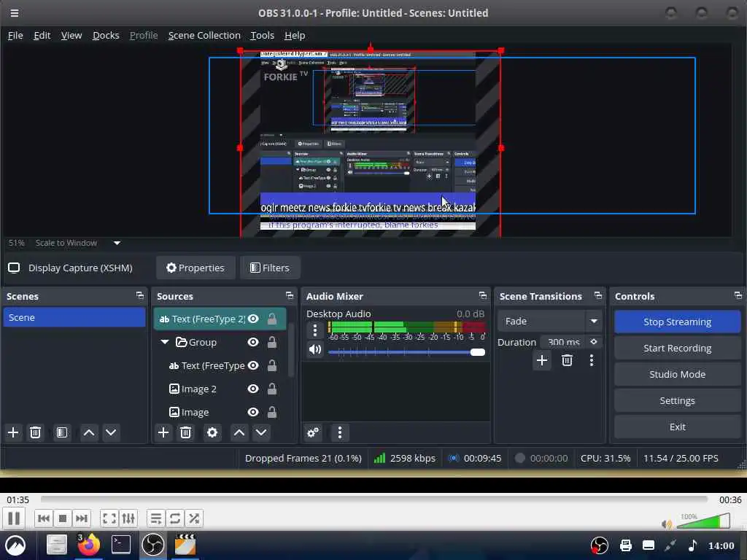
Task: Stop the video playback
Action: (x=63, y=518)
